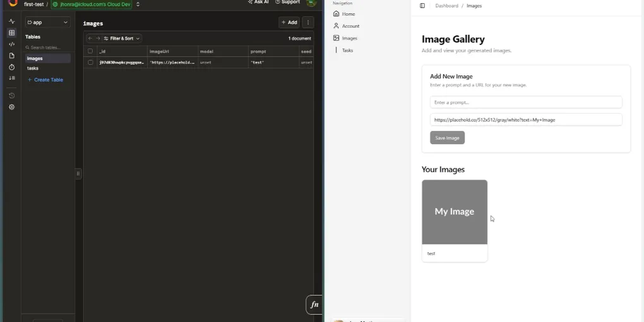Screen dimensions: 644x322
Task: Go to previous page using left arrow
Action: pyautogui.click(x=90, y=38)
